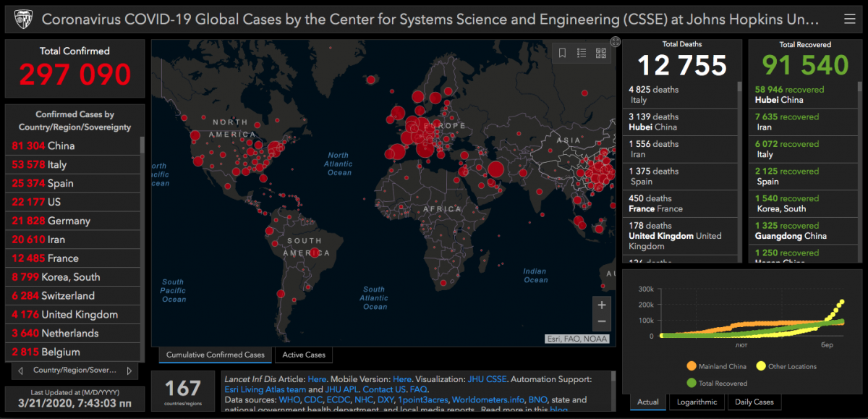The height and width of the screenshot is (419, 868).
Task: Click the map bookmarks icon
Action: pos(562,53)
